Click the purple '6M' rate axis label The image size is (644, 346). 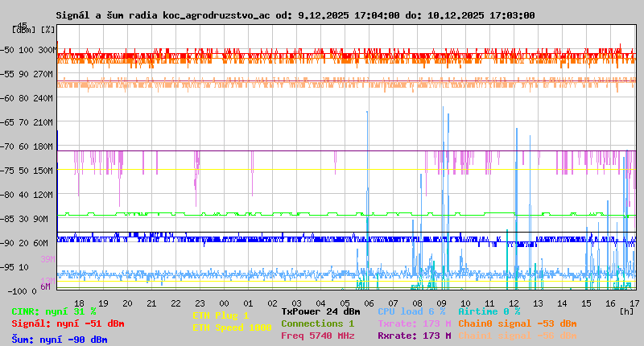tap(45, 286)
